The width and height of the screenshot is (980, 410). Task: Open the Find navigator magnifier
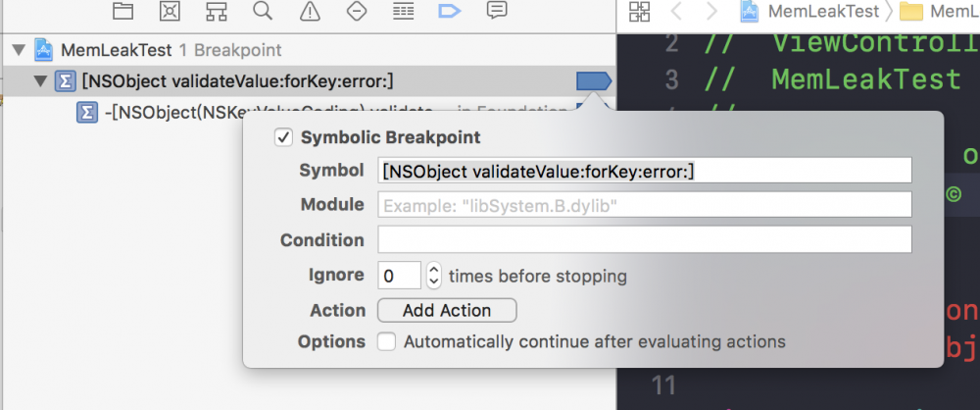coord(263,11)
